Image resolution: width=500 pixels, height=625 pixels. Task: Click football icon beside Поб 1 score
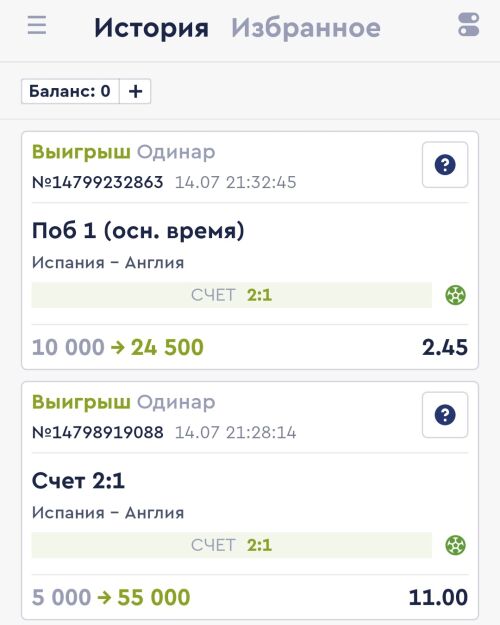(455, 295)
